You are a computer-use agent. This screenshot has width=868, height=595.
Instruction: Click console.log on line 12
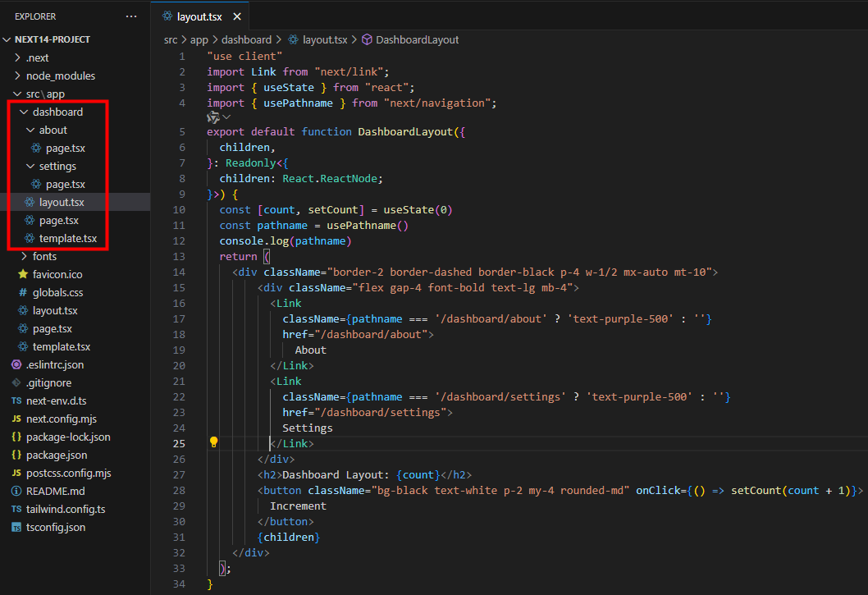pyautogui.click(x=254, y=241)
